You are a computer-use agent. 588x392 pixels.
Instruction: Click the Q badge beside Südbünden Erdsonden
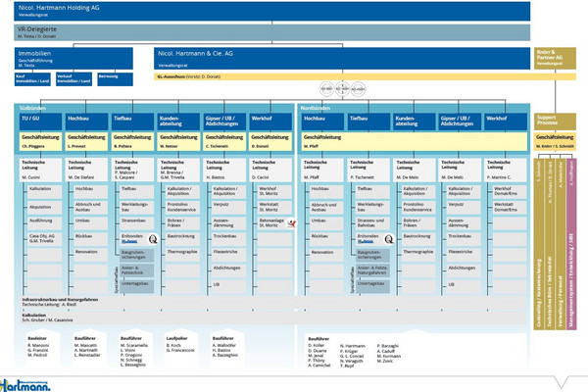pyautogui.click(x=155, y=238)
